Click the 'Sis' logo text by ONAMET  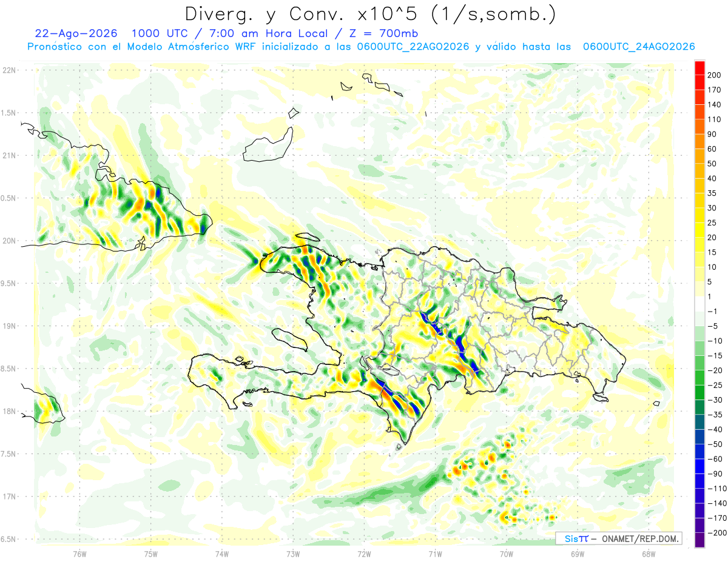572,538
